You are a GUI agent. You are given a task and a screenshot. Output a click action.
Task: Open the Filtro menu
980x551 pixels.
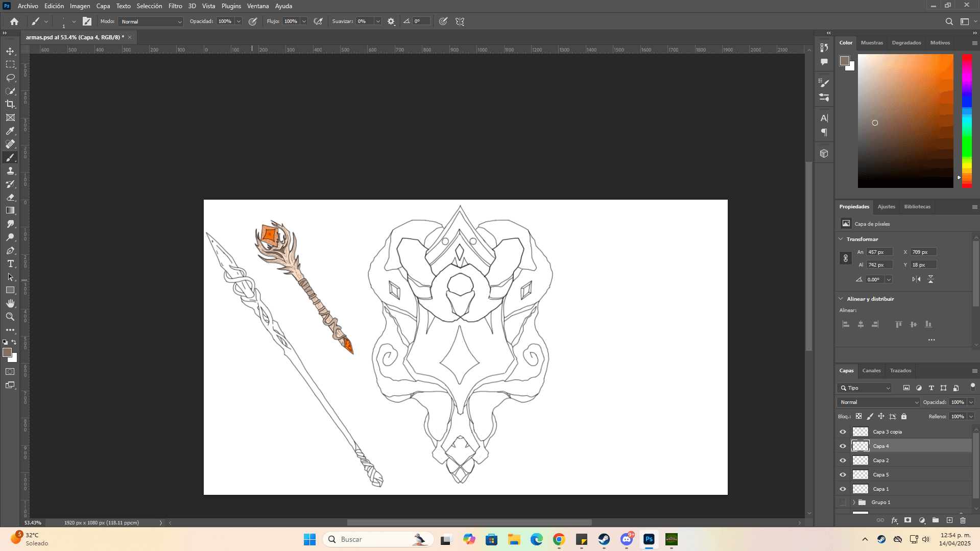click(175, 6)
